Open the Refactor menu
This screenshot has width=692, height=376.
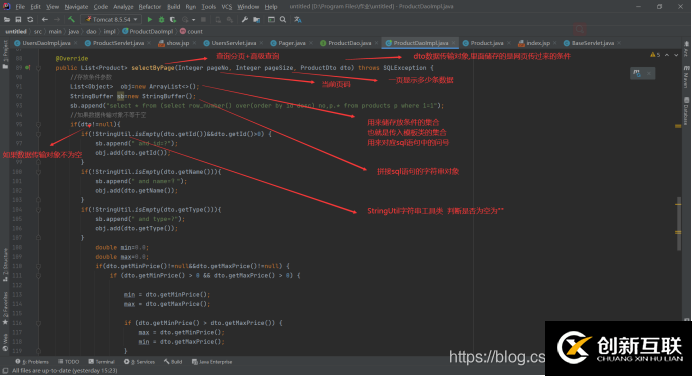[150, 7]
